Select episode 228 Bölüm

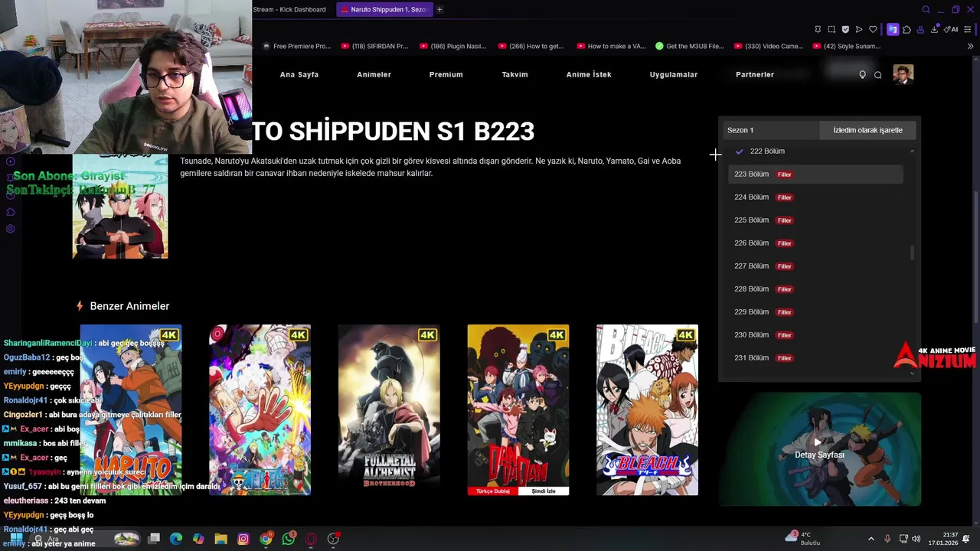click(x=815, y=289)
